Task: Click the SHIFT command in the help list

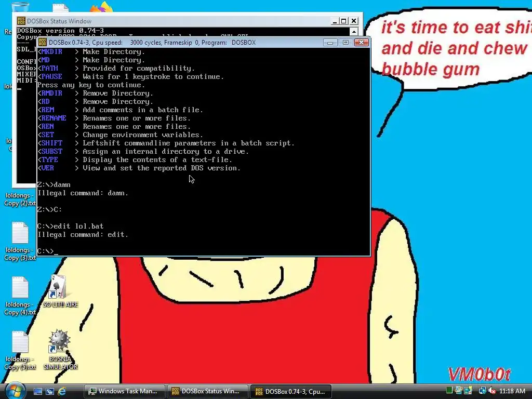Action: pyautogui.click(x=52, y=143)
